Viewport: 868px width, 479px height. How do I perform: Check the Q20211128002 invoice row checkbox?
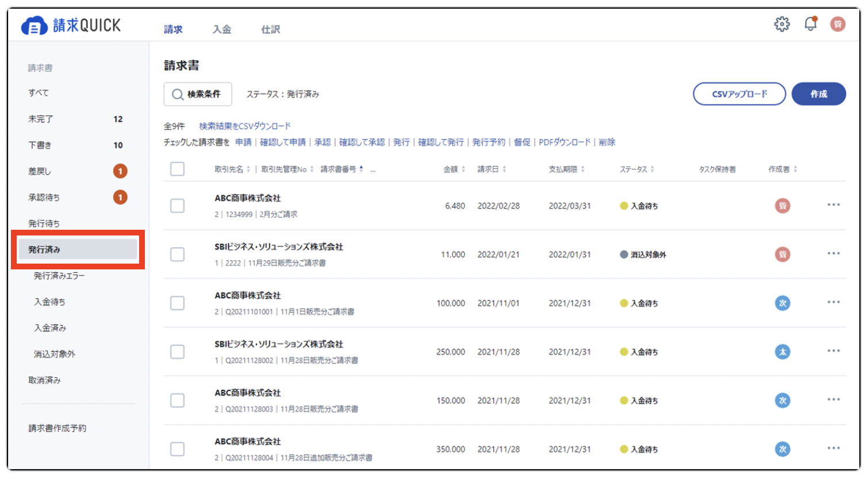point(178,351)
